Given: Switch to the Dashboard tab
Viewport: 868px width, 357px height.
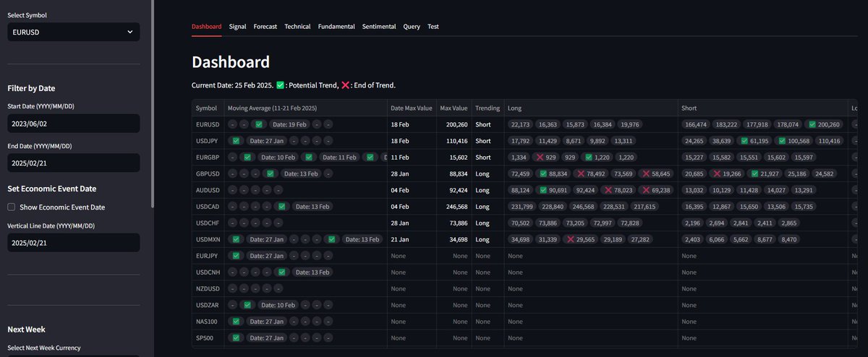Looking at the screenshot, I should (207, 27).
